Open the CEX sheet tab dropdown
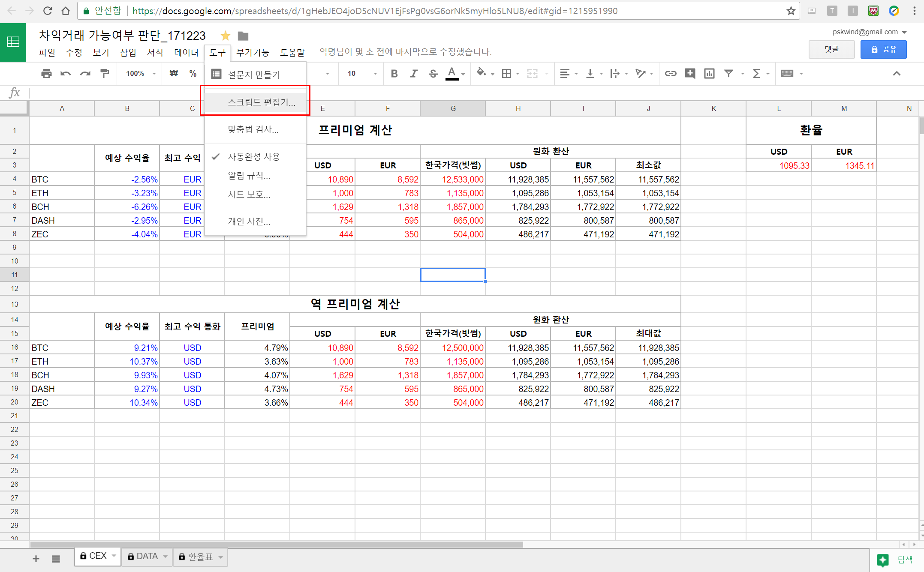924x572 pixels. (x=114, y=556)
